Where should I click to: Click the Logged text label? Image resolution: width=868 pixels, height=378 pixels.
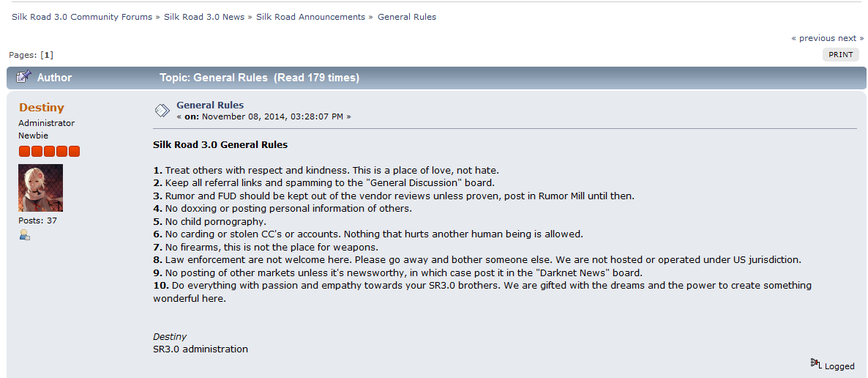[839, 366]
